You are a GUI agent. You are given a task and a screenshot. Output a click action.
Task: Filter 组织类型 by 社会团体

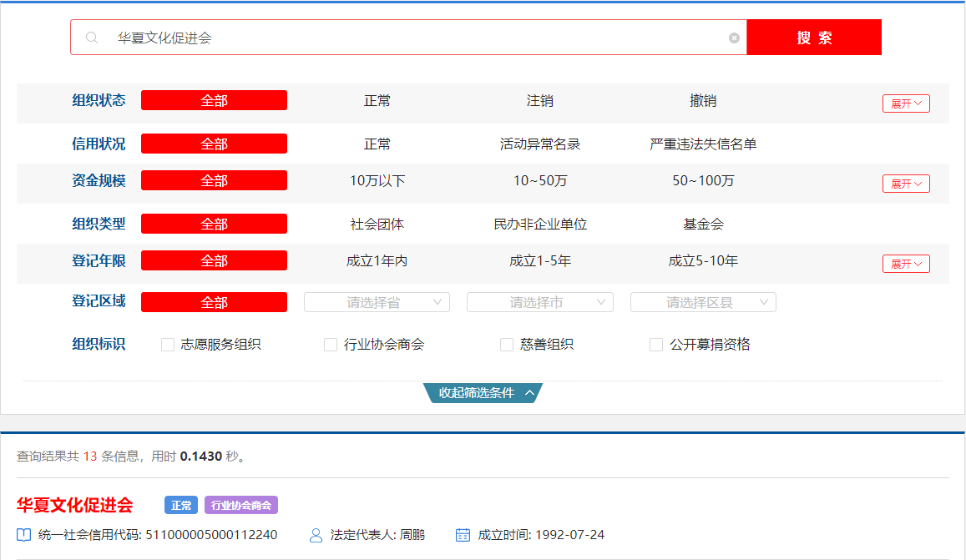[x=377, y=224]
